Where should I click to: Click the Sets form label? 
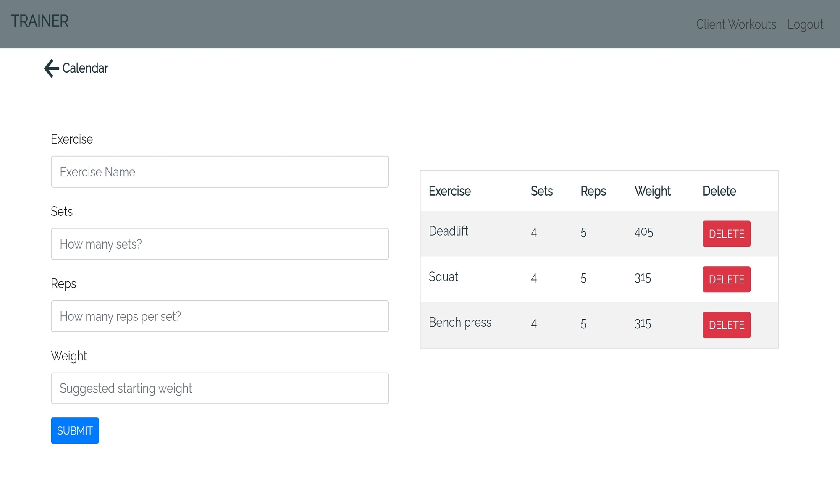[x=62, y=211]
